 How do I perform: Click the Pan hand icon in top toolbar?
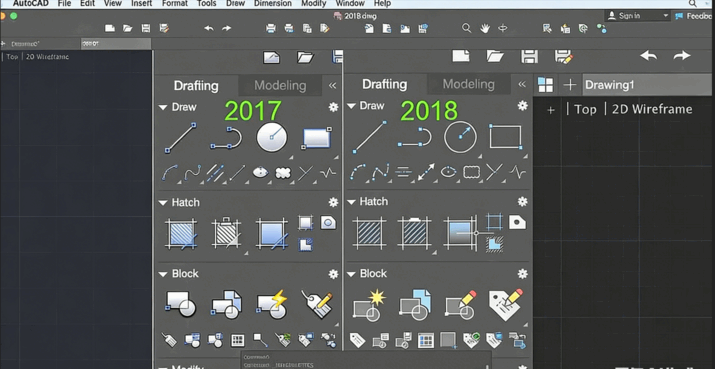484,28
